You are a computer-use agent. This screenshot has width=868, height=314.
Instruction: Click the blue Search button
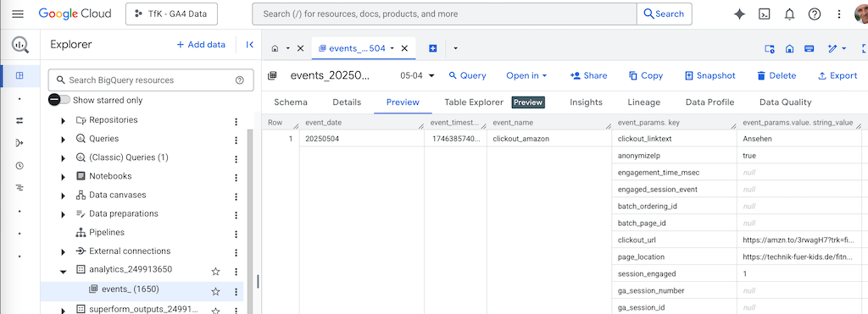(664, 14)
